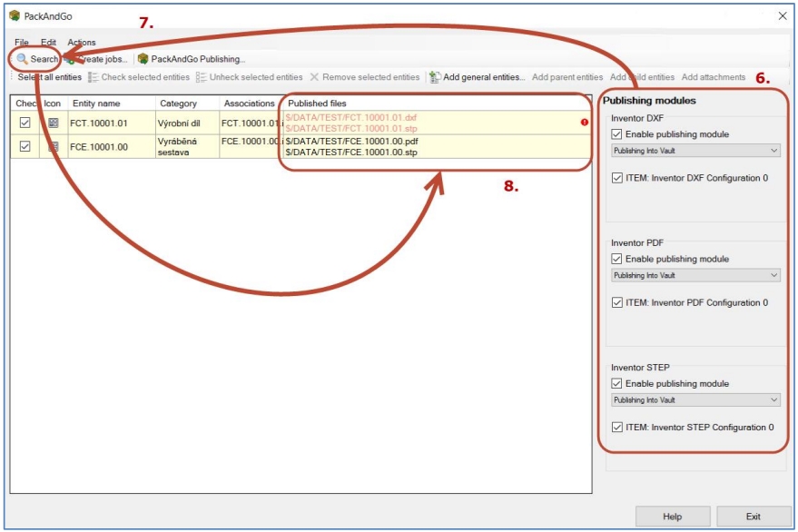
Task: Click the Search magnifier icon in toolbar
Action: click(x=23, y=59)
